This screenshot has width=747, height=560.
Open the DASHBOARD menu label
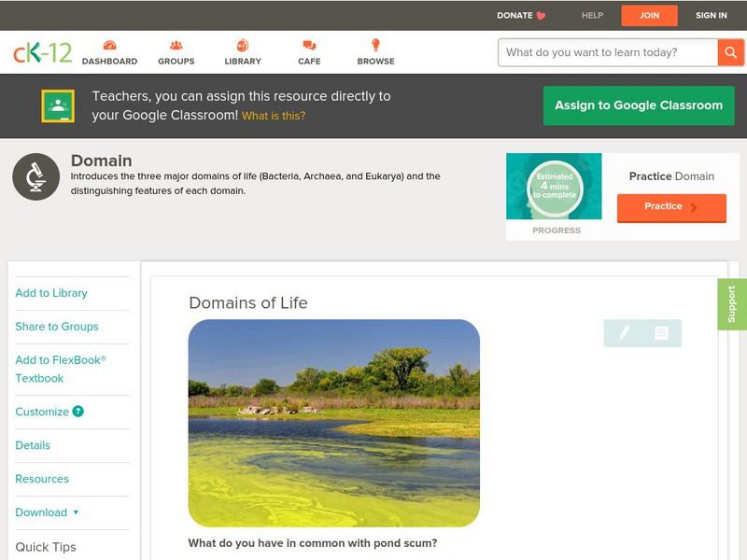pos(109,62)
